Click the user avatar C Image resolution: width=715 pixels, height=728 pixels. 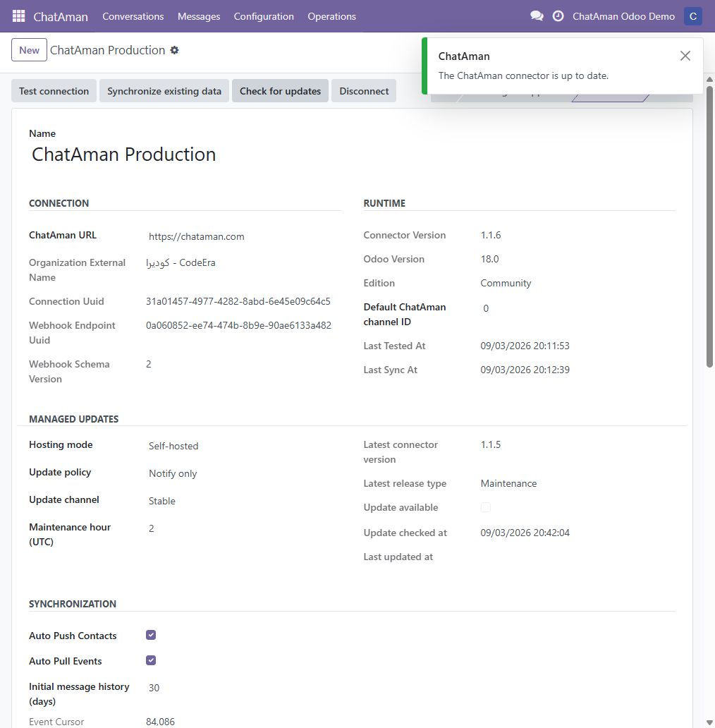(x=692, y=16)
